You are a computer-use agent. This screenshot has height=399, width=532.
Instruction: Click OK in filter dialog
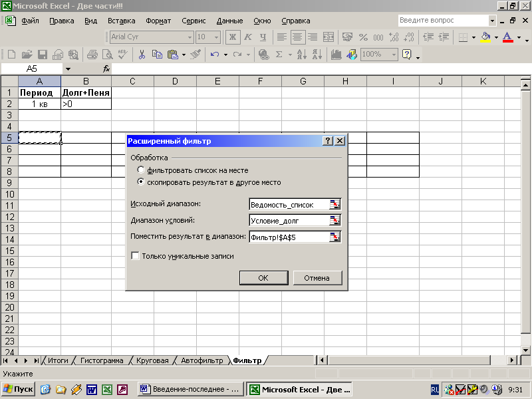pos(263,278)
